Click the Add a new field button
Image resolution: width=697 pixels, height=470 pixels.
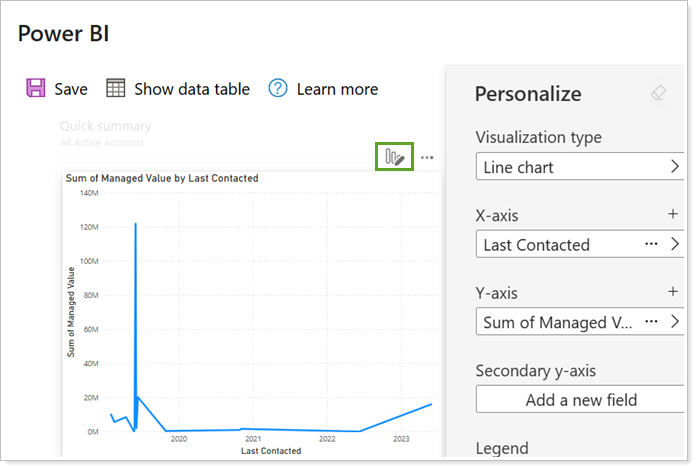tap(580, 399)
